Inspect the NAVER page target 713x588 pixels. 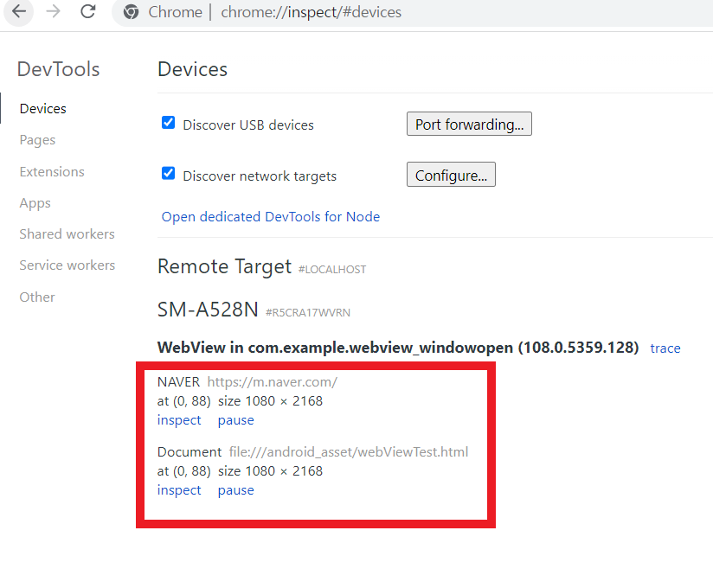[x=179, y=420]
